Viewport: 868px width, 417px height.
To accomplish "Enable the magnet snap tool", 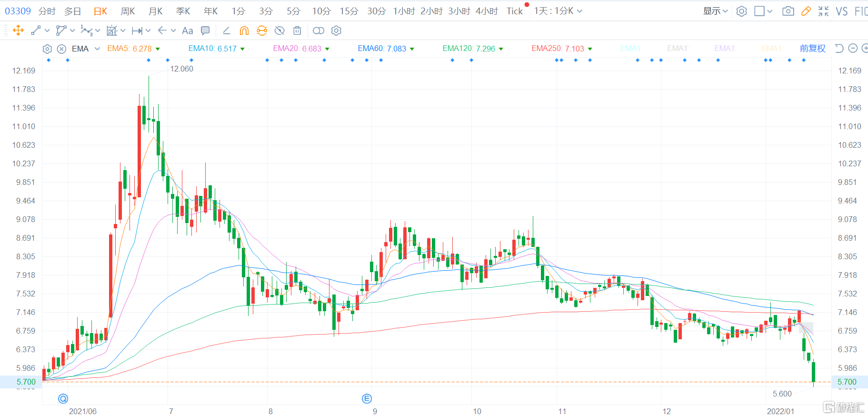I will (x=244, y=31).
